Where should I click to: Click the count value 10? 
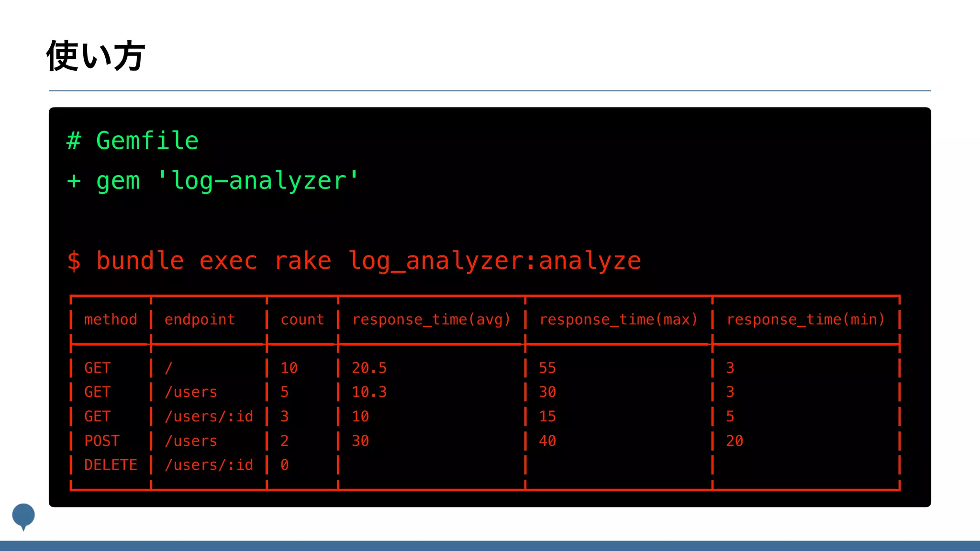tap(289, 368)
